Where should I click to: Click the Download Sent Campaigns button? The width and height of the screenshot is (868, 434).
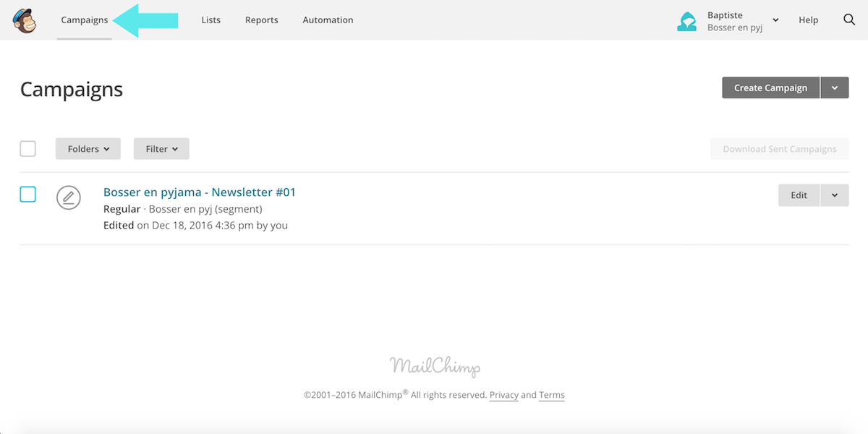(x=780, y=149)
